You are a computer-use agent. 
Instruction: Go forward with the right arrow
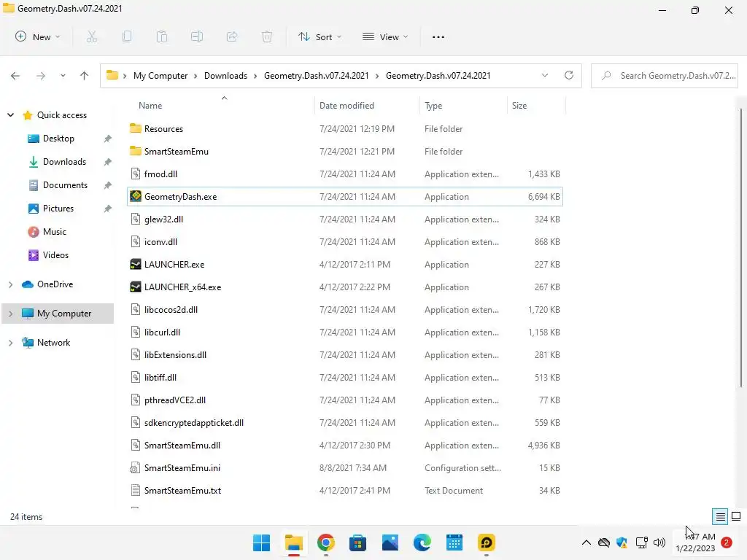pyautogui.click(x=41, y=76)
